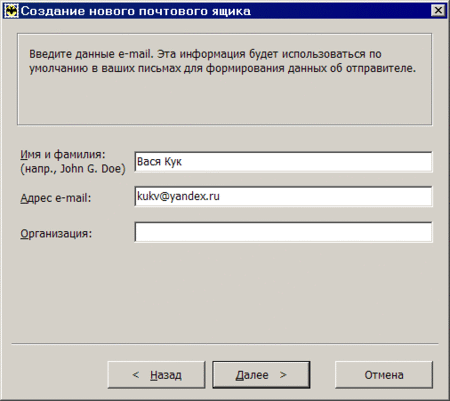Click the title text Создание нового почтового ящика
Viewport: 450px width, 401px height.
(x=136, y=11)
